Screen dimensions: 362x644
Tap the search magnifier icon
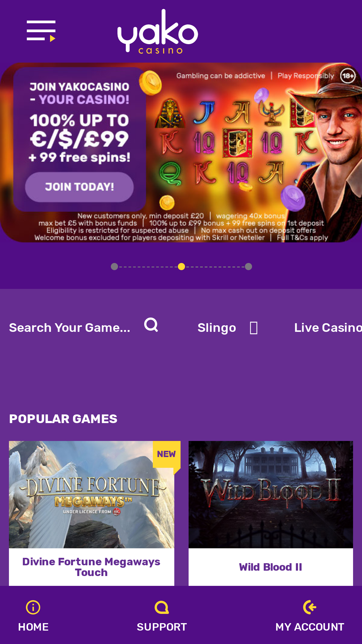coord(151,325)
